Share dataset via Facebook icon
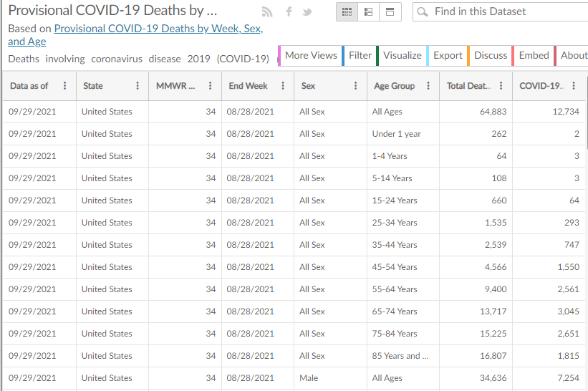Image resolution: width=588 pixels, height=391 pixels. click(289, 12)
